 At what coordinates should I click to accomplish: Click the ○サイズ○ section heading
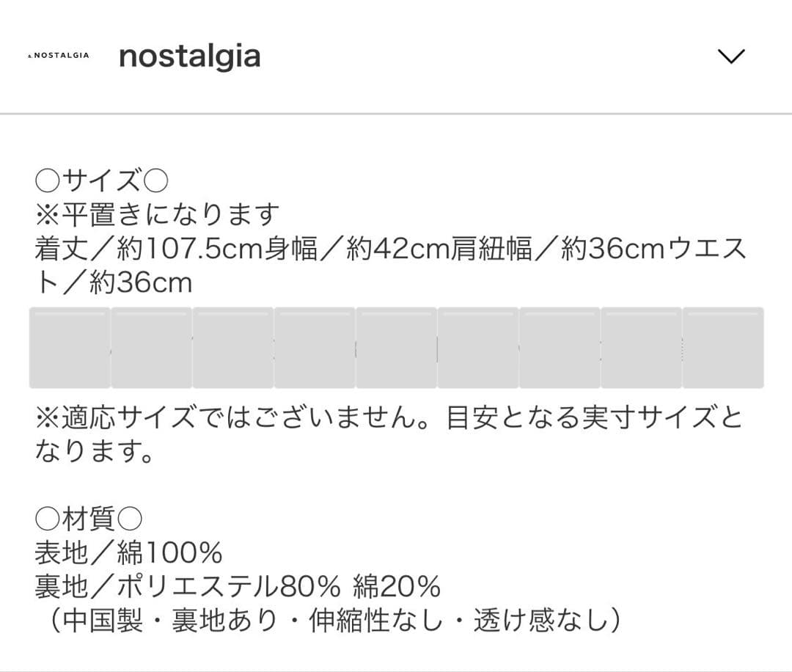102,180
